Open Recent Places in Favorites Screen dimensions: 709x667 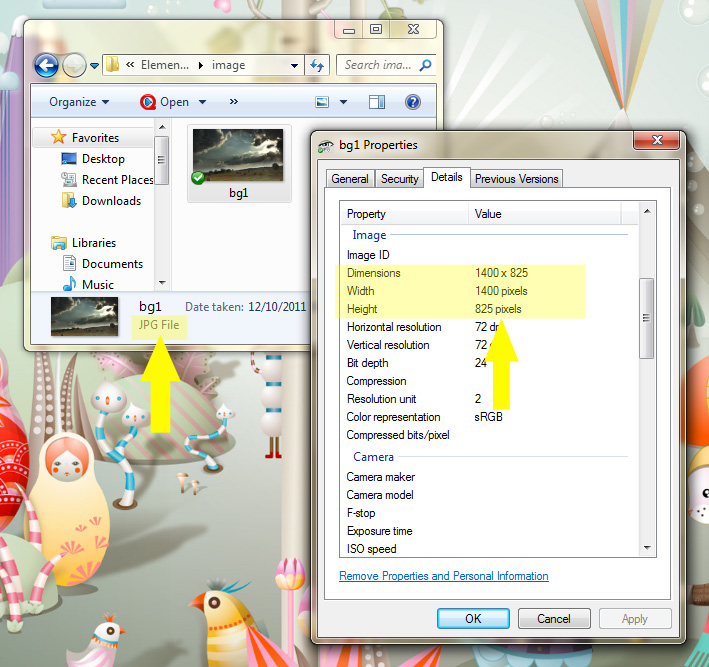(117, 180)
